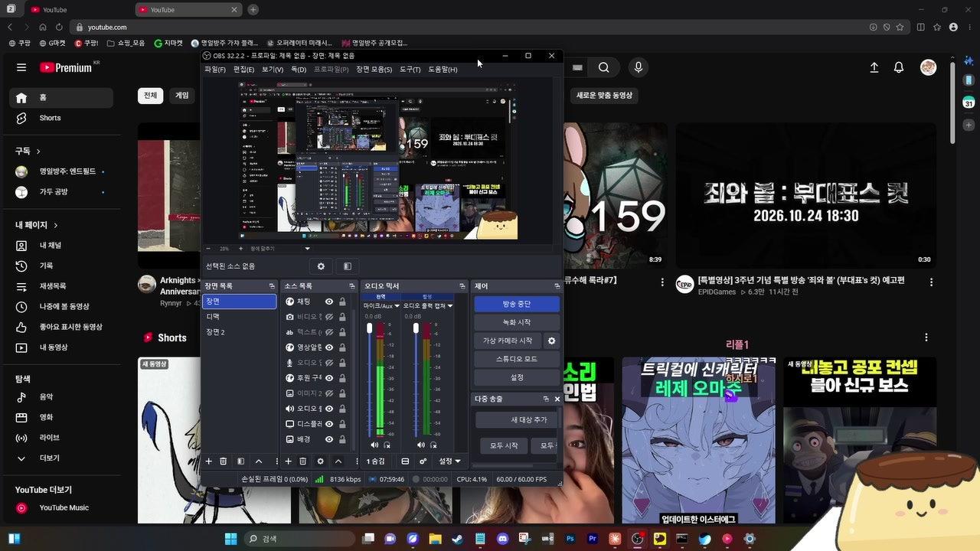Click the 방송 중단 button
Screen dimensions: 980x551
click(517, 304)
